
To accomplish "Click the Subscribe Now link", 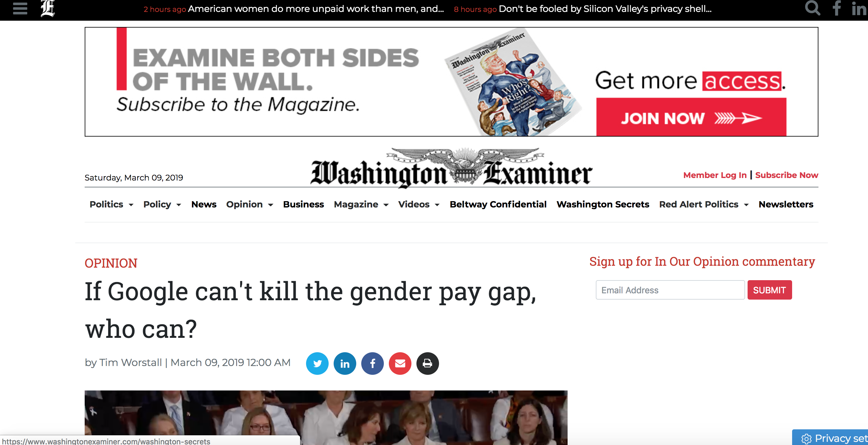I will (x=786, y=175).
